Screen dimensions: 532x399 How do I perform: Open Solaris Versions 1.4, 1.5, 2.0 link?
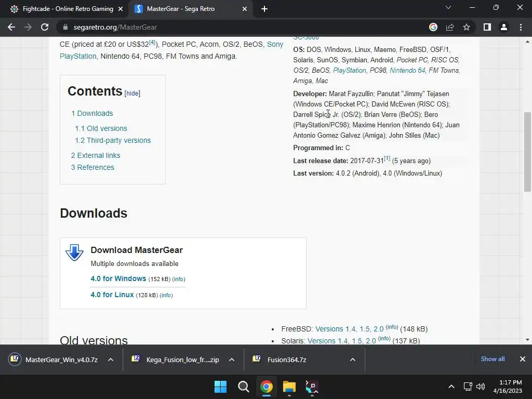tap(342, 341)
